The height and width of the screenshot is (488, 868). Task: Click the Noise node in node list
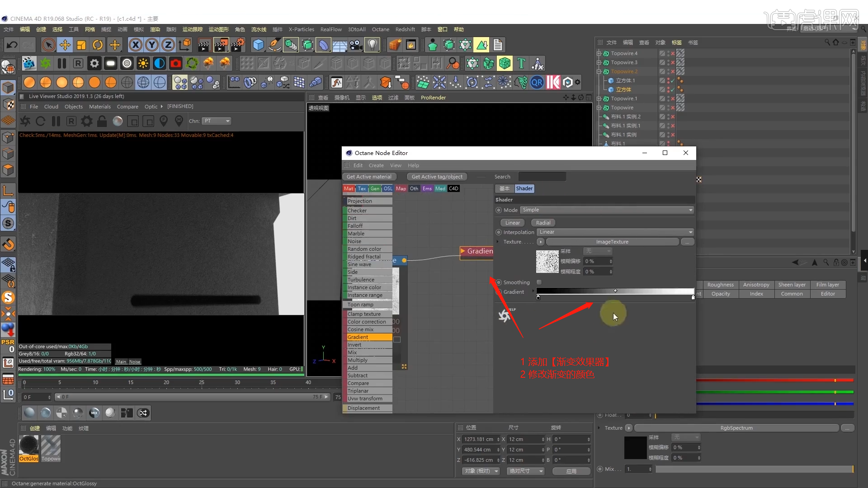click(x=368, y=241)
